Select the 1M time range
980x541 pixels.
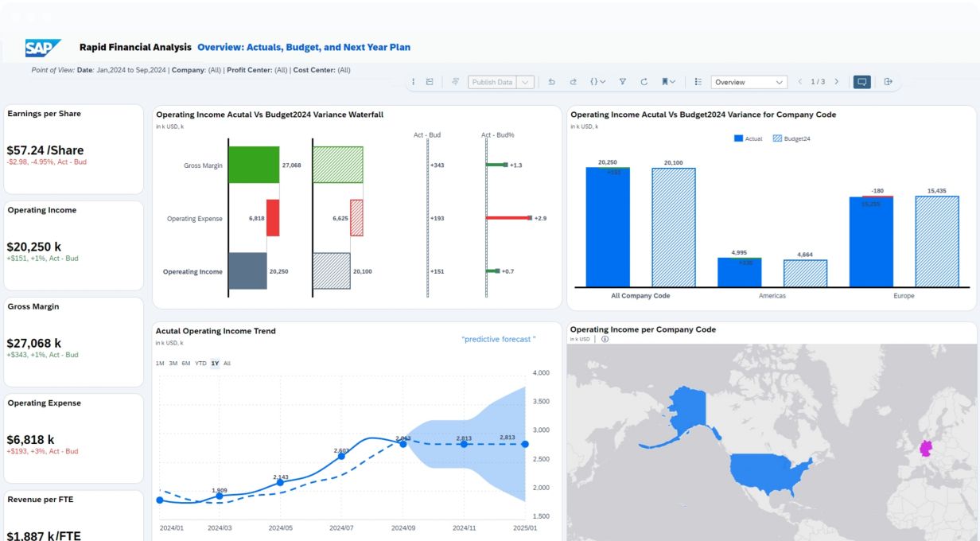click(x=160, y=364)
